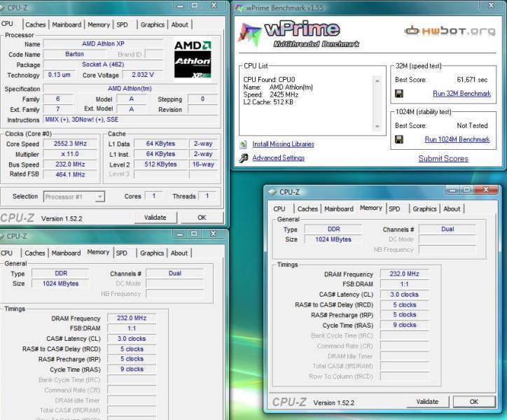Click OK in the top-left CPU-Z window

[202, 218]
